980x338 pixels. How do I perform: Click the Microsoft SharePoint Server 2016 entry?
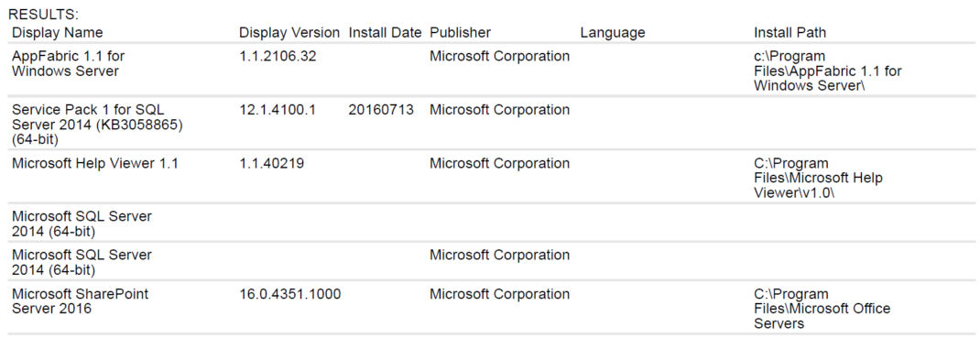pyautogui.click(x=80, y=301)
